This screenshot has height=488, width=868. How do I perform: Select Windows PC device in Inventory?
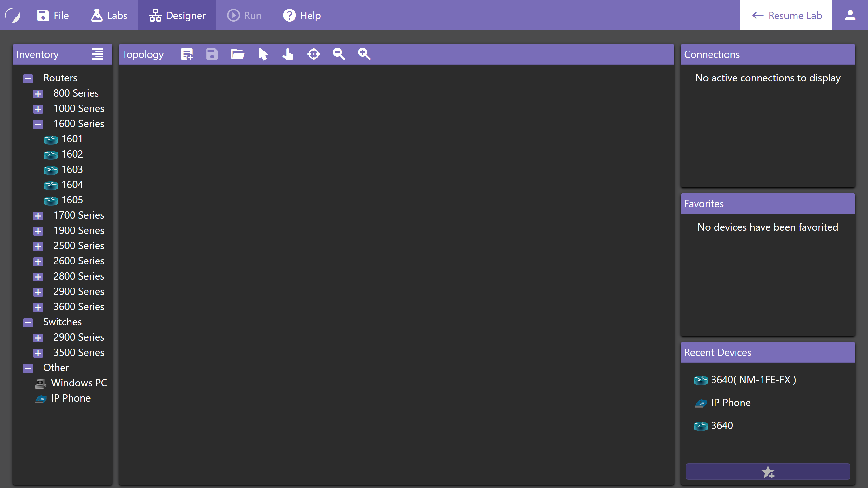click(78, 383)
